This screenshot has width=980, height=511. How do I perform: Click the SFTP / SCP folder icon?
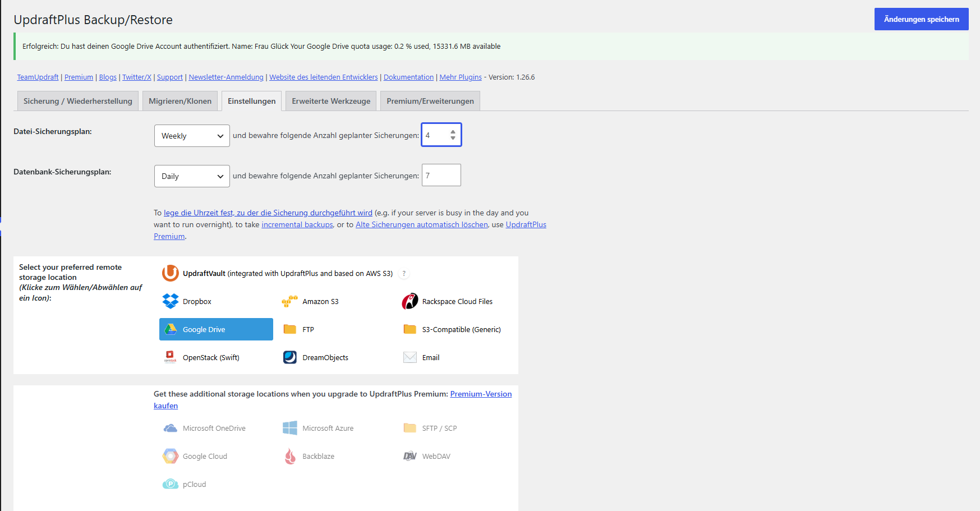[410, 428]
